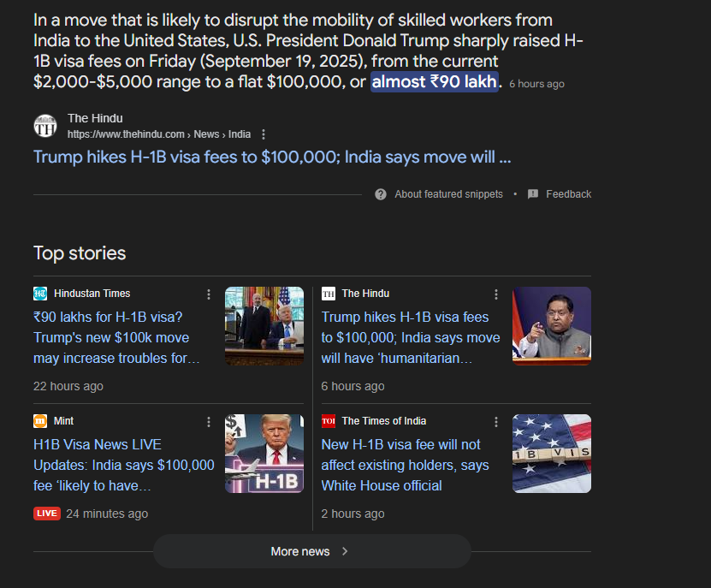Click '24 minutes ago' timestamp

click(107, 514)
